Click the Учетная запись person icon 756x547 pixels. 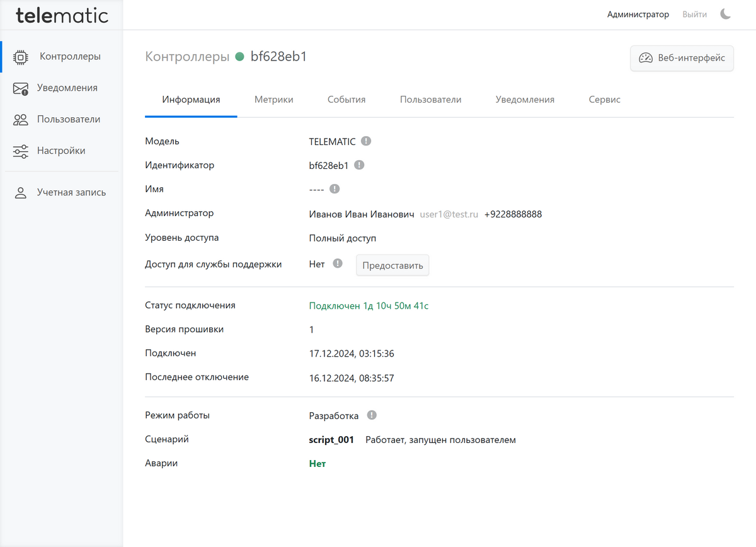[21, 193]
